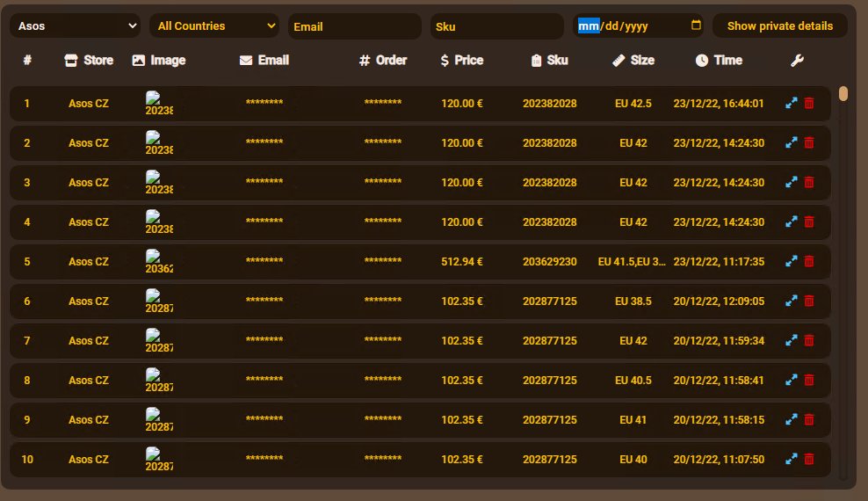Screen dimensions: 868x501
Task: Click the Image column header
Action: pyautogui.click(x=159, y=61)
